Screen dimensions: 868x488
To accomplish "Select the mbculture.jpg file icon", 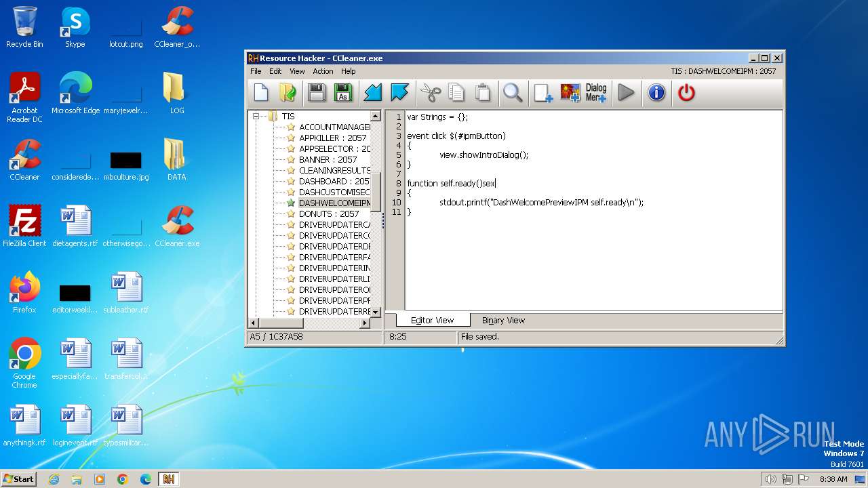I will (126, 166).
